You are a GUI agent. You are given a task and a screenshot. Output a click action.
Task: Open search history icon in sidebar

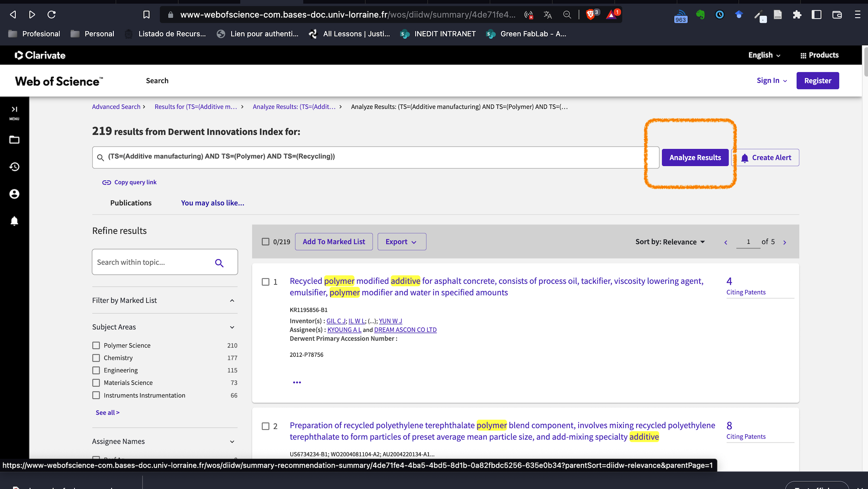[14, 167]
